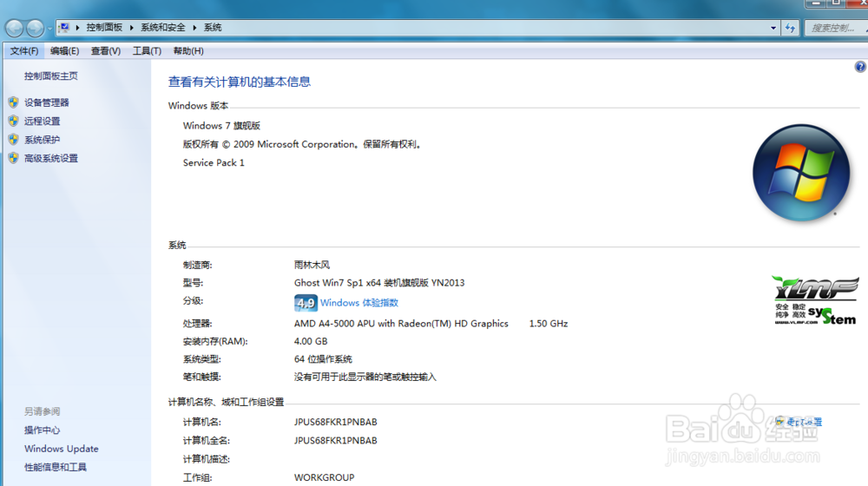
Task: Open Windows 体验指数 link
Action: tap(359, 303)
